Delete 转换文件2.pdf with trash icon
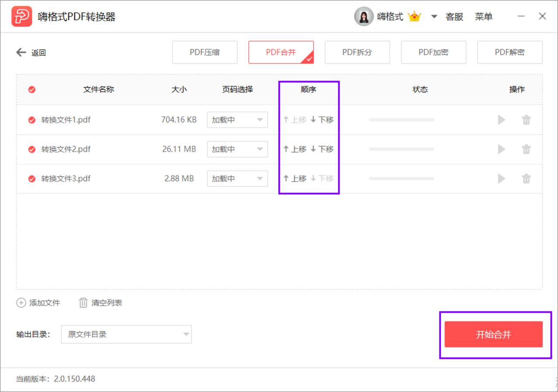 click(527, 149)
